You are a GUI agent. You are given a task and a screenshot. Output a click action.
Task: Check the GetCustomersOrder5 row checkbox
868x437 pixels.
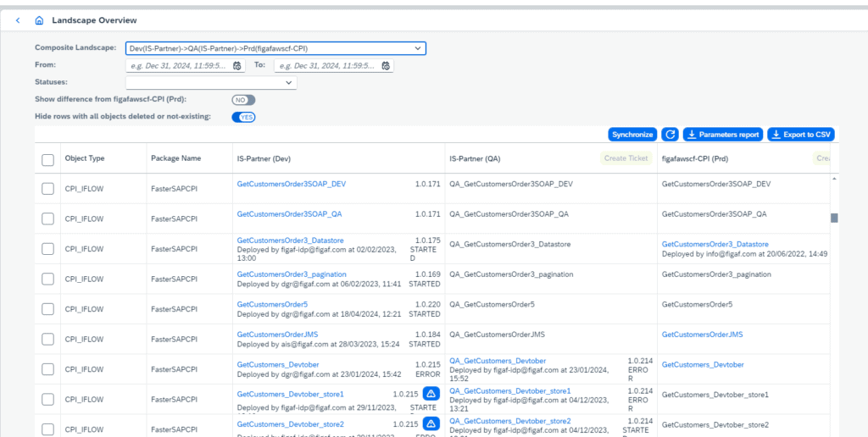tap(48, 309)
